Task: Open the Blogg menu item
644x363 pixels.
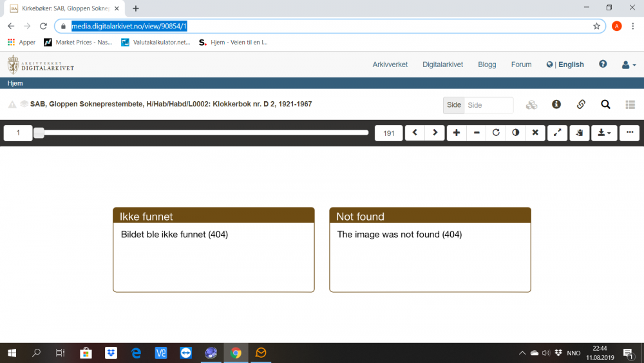Action: tap(487, 64)
